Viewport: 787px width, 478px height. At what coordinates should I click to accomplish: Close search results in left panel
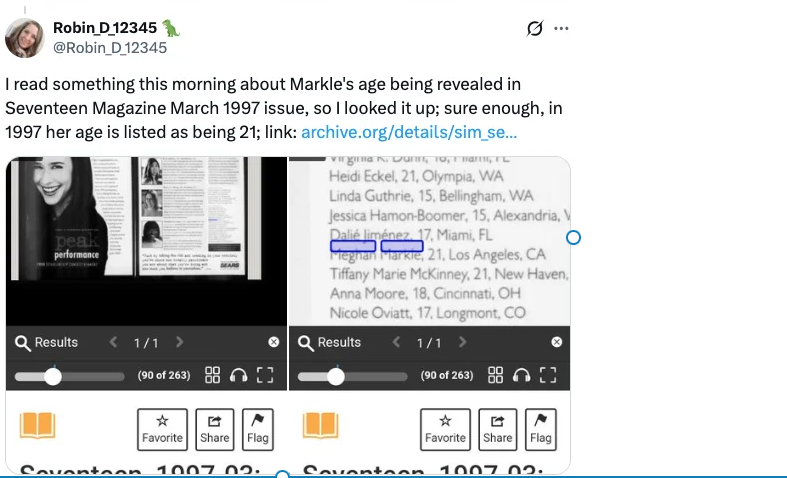pyautogui.click(x=274, y=343)
